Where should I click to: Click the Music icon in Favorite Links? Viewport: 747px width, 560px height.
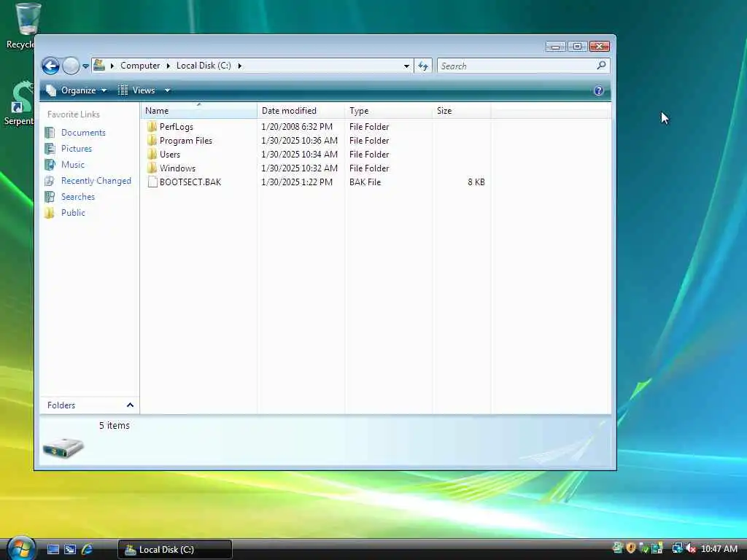[50, 165]
